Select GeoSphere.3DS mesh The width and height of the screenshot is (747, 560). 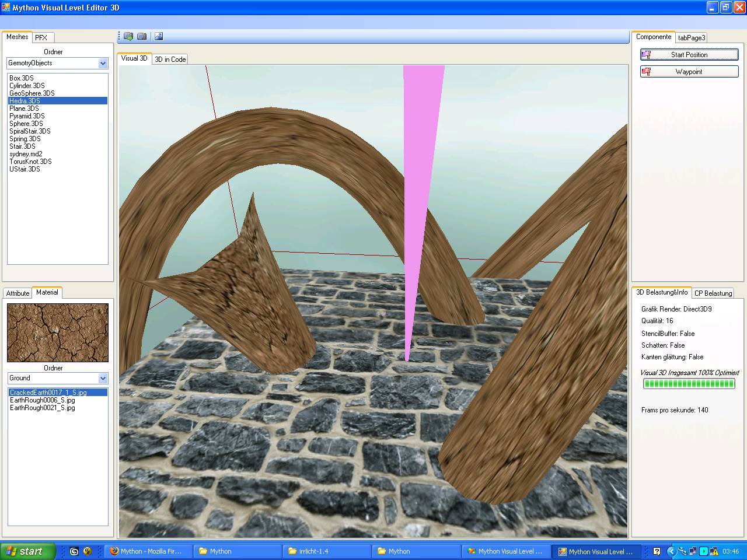(57, 93)
